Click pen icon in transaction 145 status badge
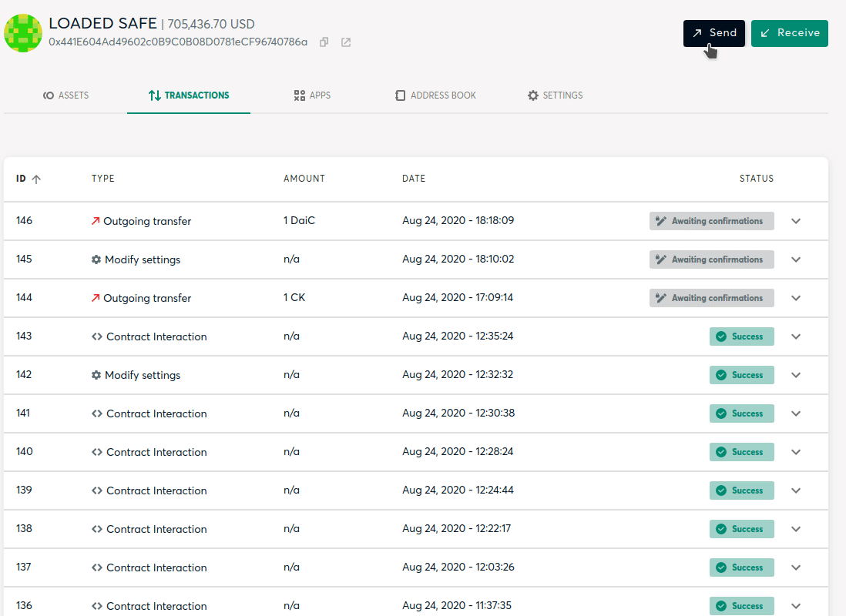Viewport: 846px width, 616px height. click(660, 259)
